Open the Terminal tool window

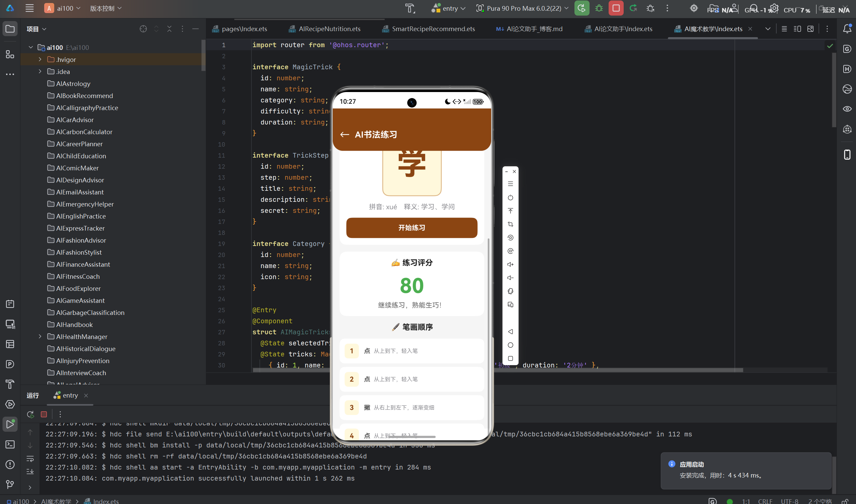tap(10, 444)
